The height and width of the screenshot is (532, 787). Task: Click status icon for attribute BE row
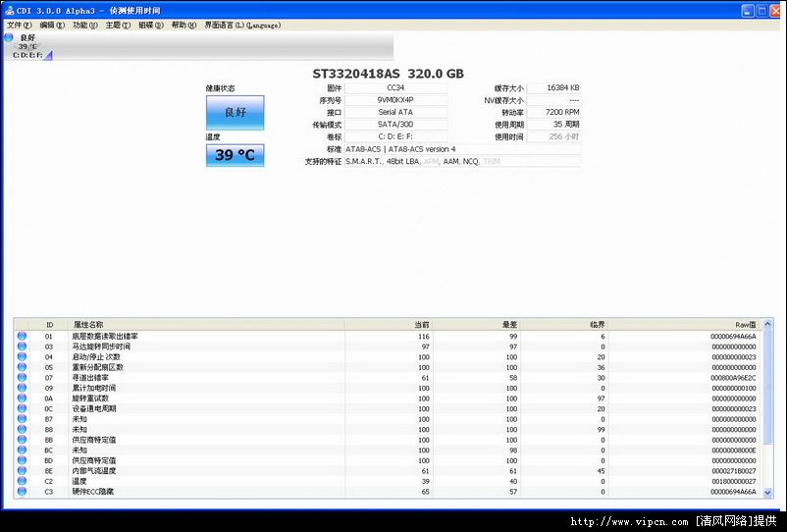click(x=23, y=471)
